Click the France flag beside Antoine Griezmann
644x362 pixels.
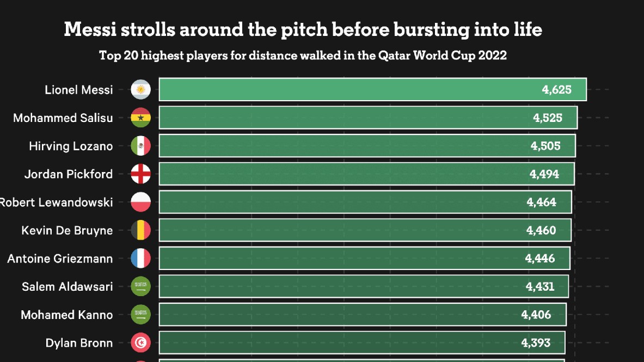coord(141,258)
